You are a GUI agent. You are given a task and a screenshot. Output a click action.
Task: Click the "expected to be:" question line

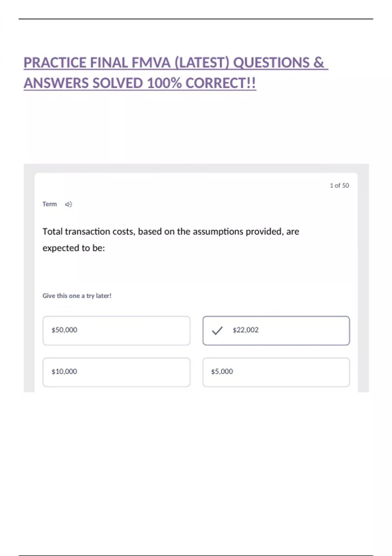(73, 248)
